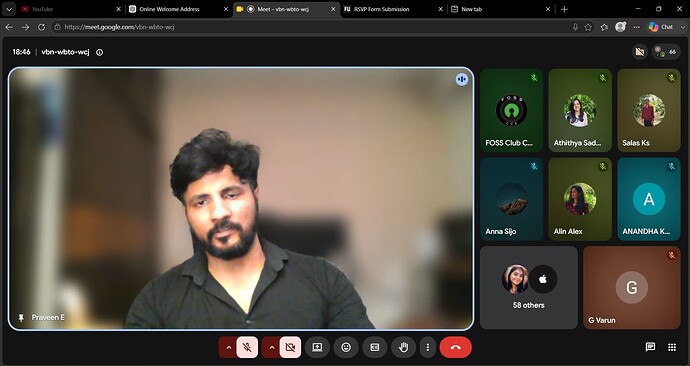Open participants list showing 66 people
Viewport: 690px width, 366px height.
coord(666,52)
